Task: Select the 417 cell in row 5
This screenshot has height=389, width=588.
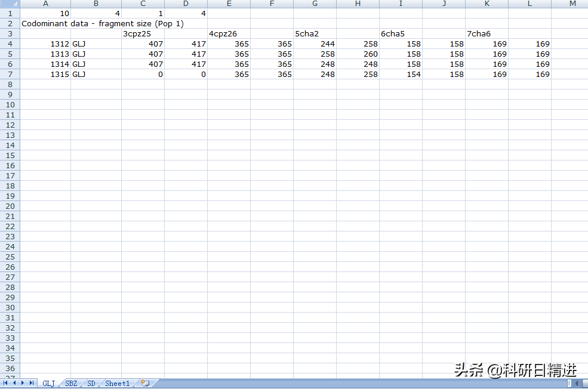Action: click(186, 54)
